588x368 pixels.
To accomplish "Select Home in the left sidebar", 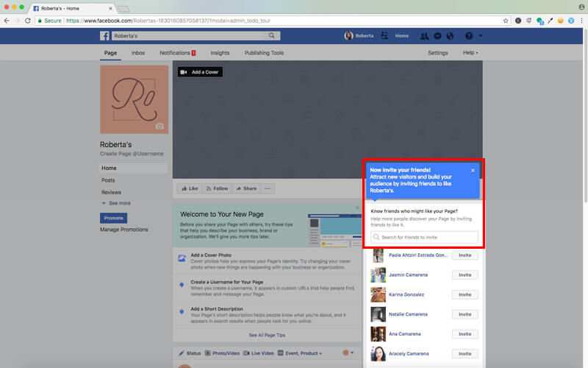I will [133, 169].
